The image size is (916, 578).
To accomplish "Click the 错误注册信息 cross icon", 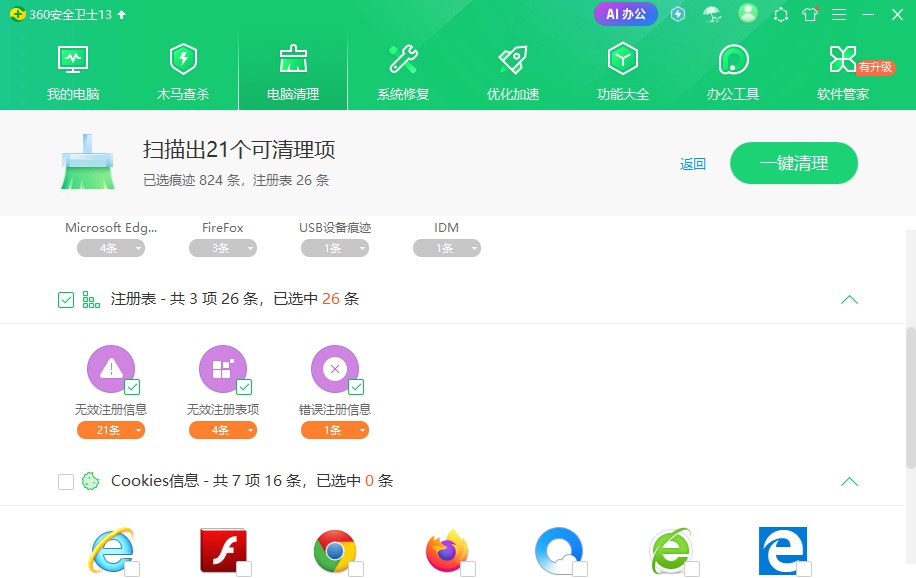I will pyautogui.click(x=334, y=369).
